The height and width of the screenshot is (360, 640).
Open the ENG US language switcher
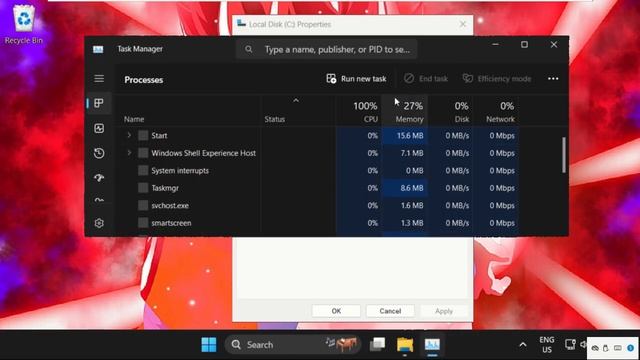pos(547,345)
